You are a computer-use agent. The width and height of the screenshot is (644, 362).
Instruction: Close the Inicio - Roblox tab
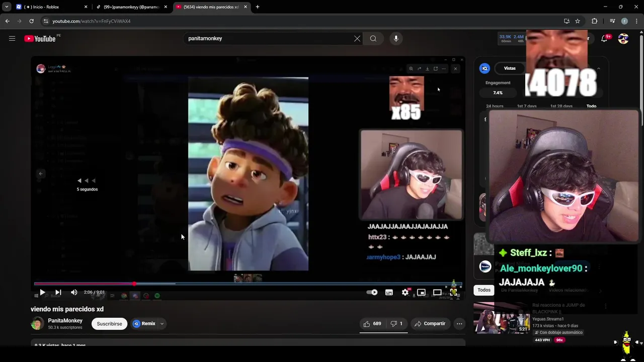(86, 7)
